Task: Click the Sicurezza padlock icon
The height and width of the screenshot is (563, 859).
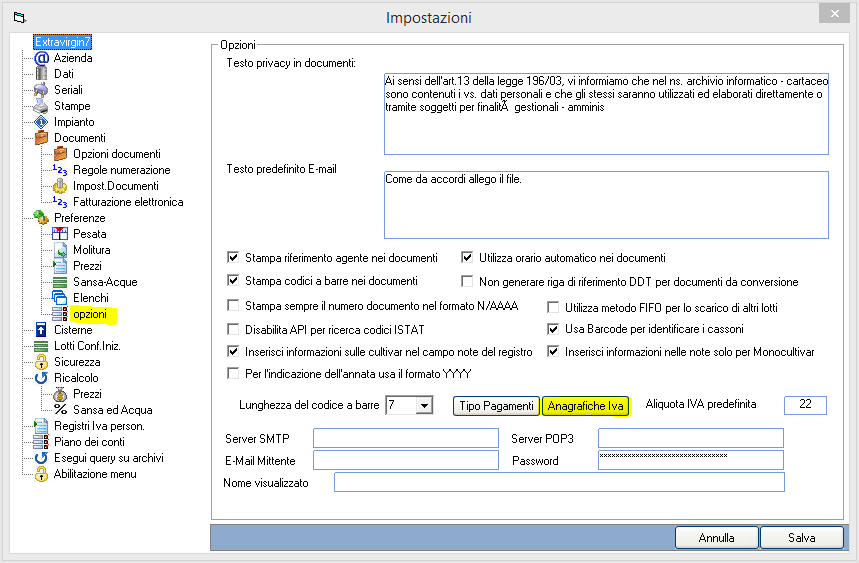Action: point(41,362)
